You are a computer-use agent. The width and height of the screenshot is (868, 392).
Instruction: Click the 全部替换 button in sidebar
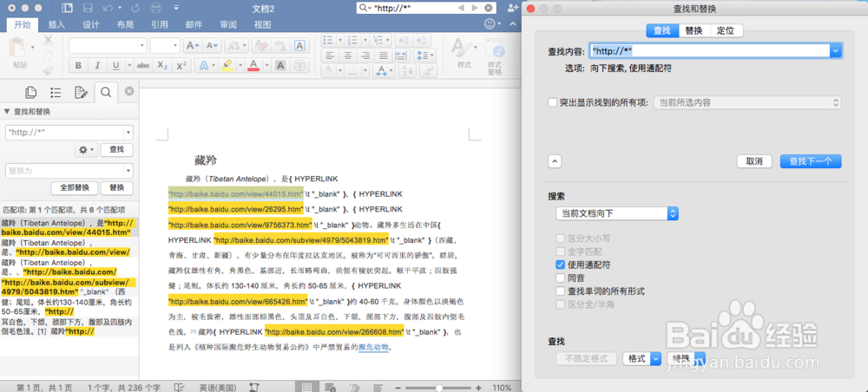click(74, 187)
